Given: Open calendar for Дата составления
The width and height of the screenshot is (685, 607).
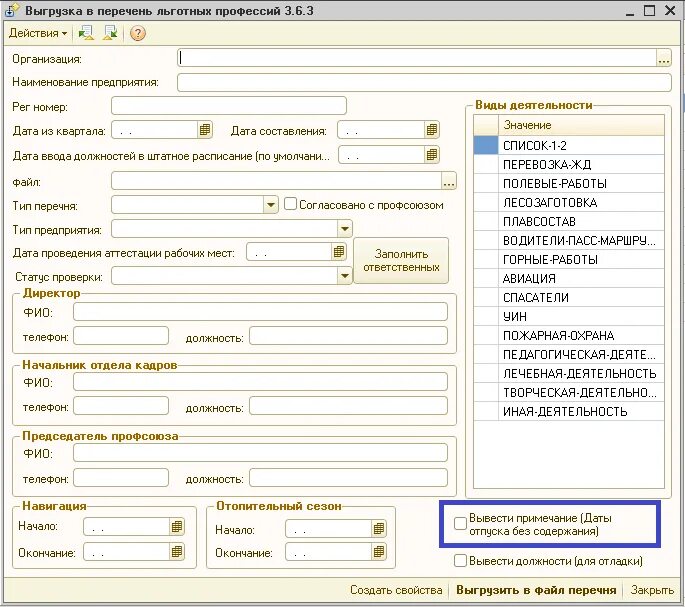Looking at the screenshot, I should pyautogui.click(x=431, y=130).
